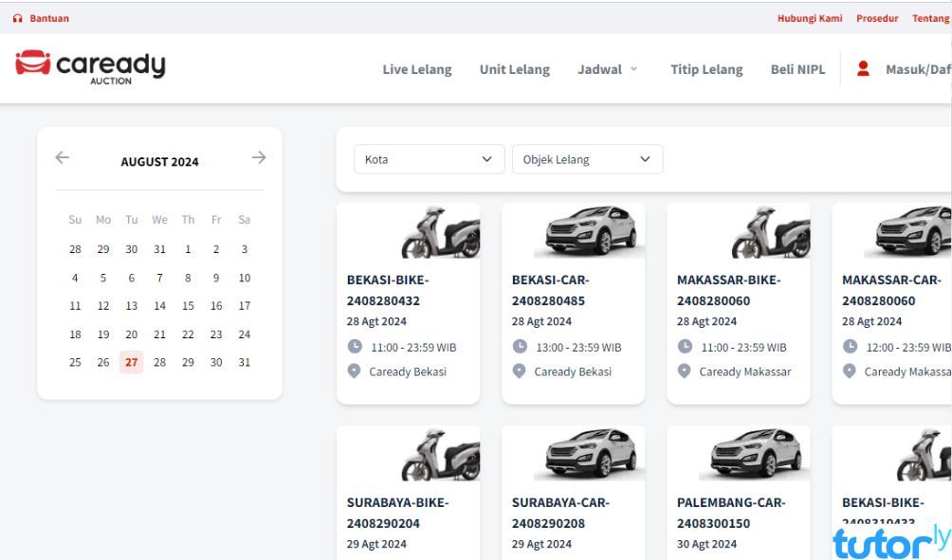Select August 30 in the last calendar row
The image size is (952, 560).
[216, 362]
